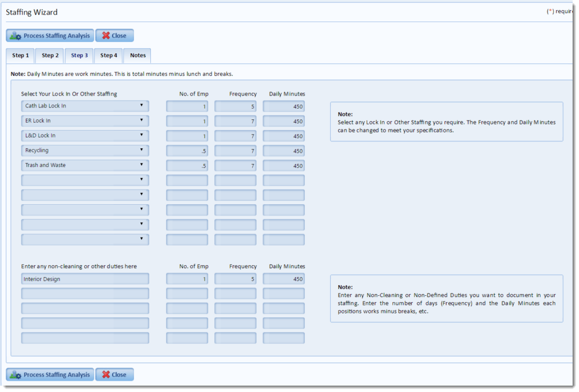Click Daily Minutes field for Trash and Waste
Viewport: 579px width, 392px height.
tap(284, 166)
